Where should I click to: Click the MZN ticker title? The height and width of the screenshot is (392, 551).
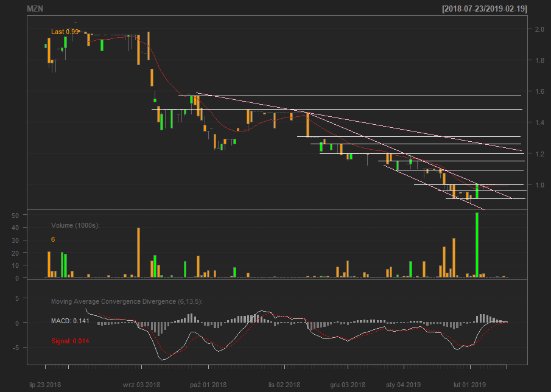35,9
